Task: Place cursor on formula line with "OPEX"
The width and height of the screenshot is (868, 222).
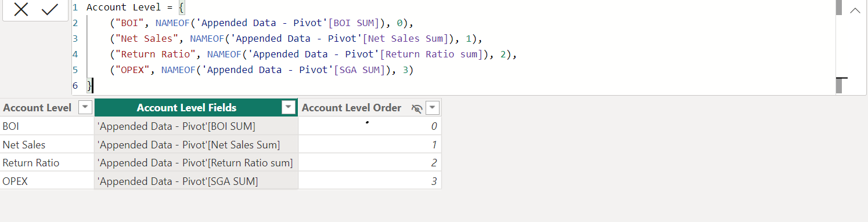Action: point(262,70)
